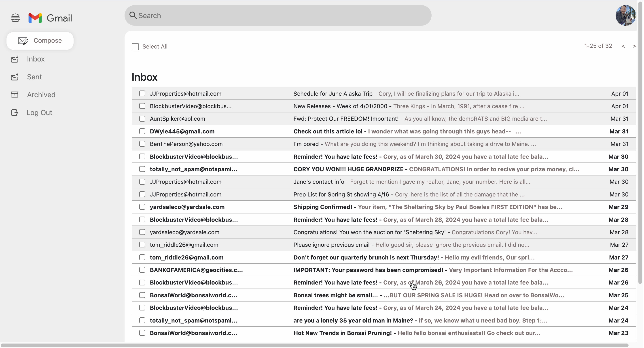Image resolution: width=644 pixels, height=348 pixels.
Task: Open Fwd: Protect Our FREEDOM! Important! email
Action: 384,119
